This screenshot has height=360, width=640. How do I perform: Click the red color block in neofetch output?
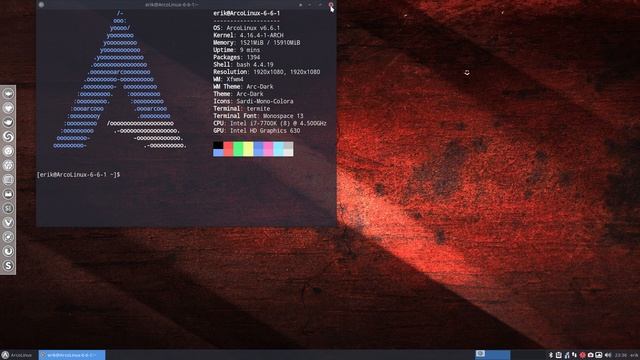228,149
